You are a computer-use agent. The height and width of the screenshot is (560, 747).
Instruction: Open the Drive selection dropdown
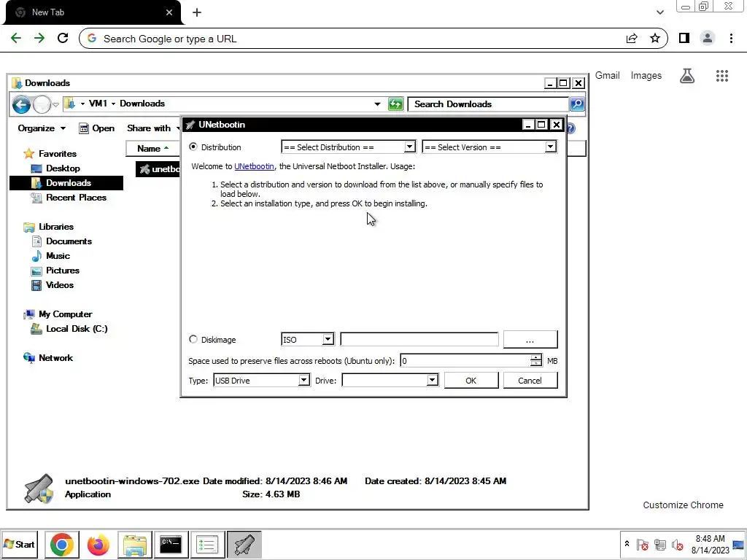[x=390, y=381]
